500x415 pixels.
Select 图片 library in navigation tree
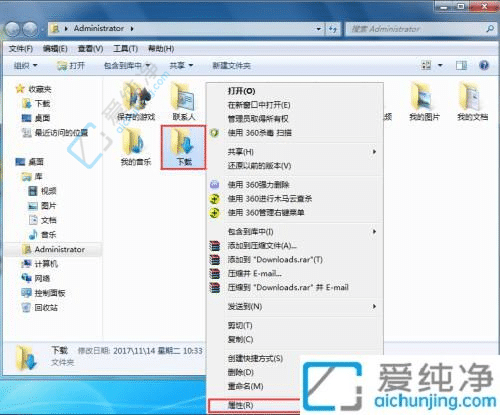coord(42,206)
